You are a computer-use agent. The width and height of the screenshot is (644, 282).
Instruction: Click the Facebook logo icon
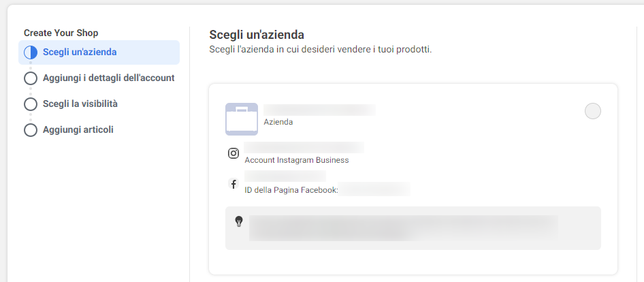234,184
